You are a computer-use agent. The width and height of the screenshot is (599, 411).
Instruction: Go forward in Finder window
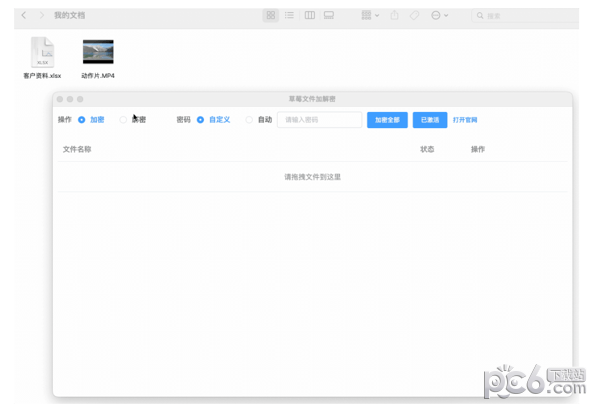coord(42,15)
